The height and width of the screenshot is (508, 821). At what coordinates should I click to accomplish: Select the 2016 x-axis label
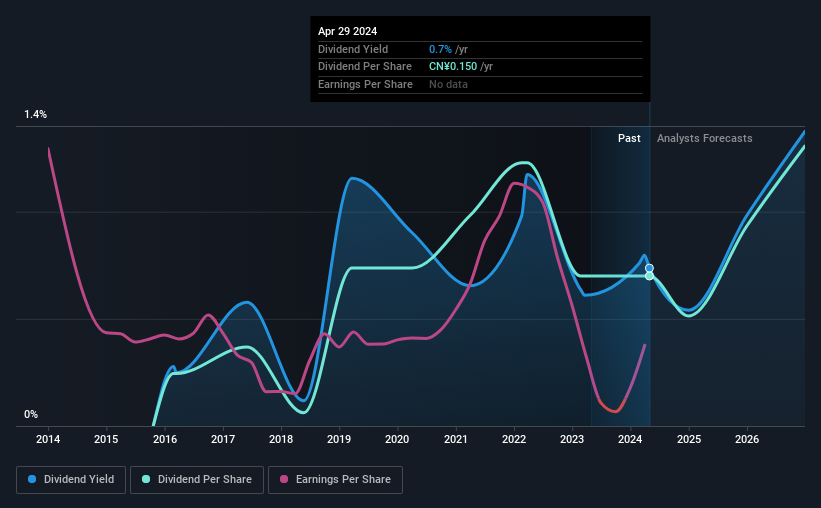point(164,439)
